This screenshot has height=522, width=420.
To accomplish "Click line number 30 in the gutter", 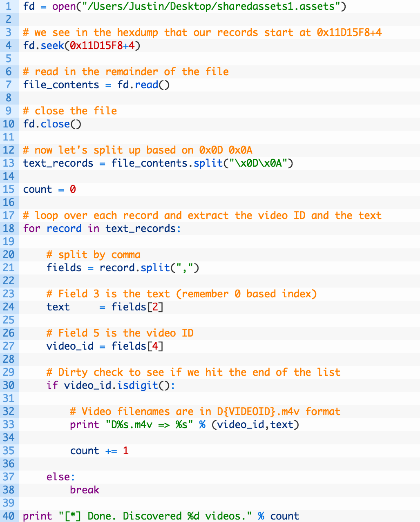I will (x=9, y=385).
